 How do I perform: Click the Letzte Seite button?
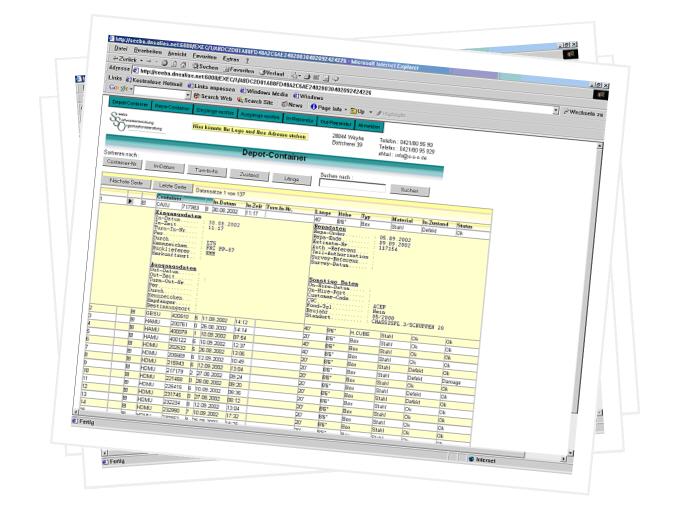(x=173, y=186)
